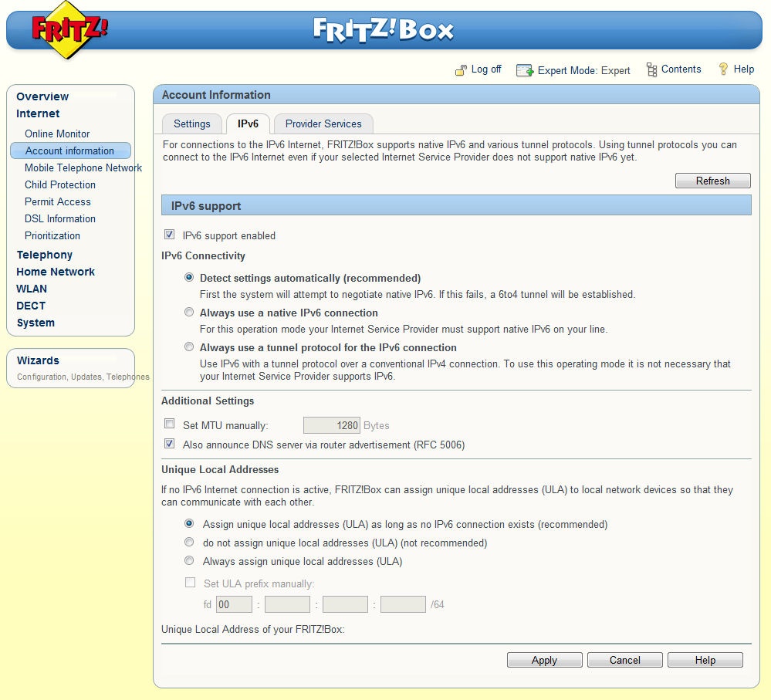Select the IPv6 tab
The height and width of the screenshot is (700, 771).
coord(248,124)
